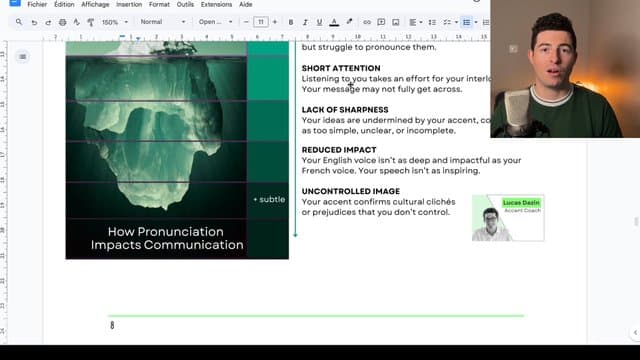Select the Lucas Dazin Accent Coach image

[508, 218]
